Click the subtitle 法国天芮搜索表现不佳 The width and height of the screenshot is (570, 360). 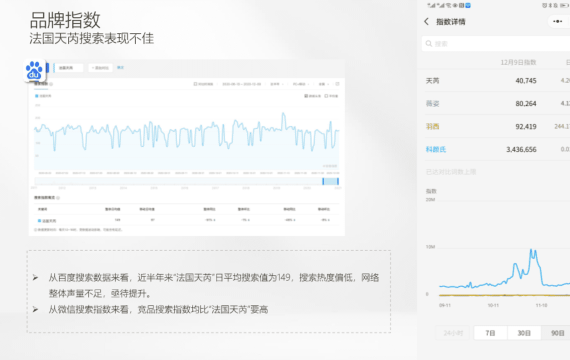tap(92, 38)
